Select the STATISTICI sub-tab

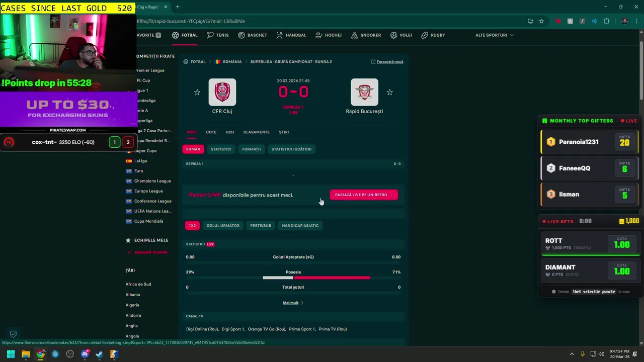[x=221, y=149]
